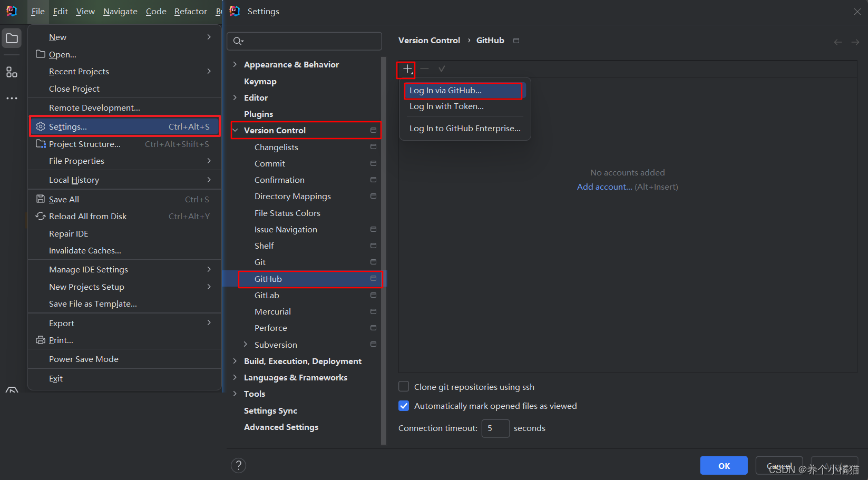Image resolution: width=868 pixels, height=480 pixels.
Task: Select Invalidate Caches in File menu
Action: point(124,250)
